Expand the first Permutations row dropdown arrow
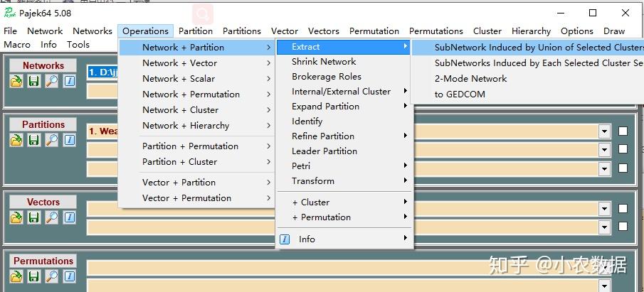 pyautogui.click(x=604, y=268)
